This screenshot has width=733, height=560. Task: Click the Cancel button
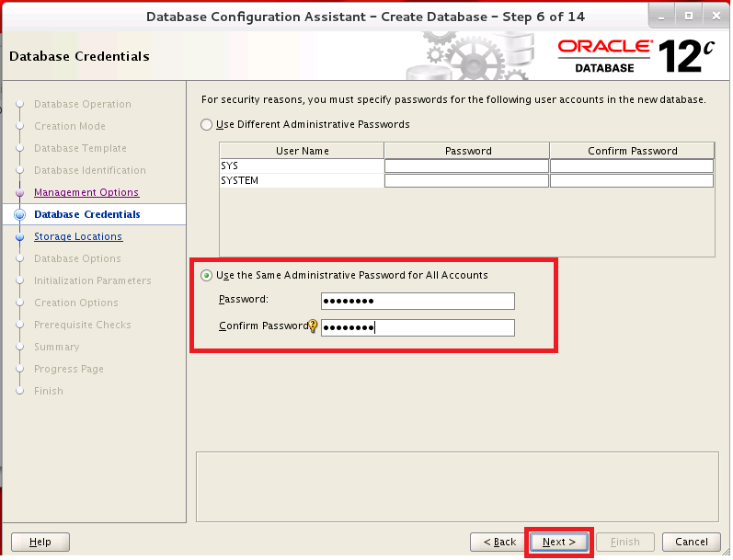click(691, 542)
